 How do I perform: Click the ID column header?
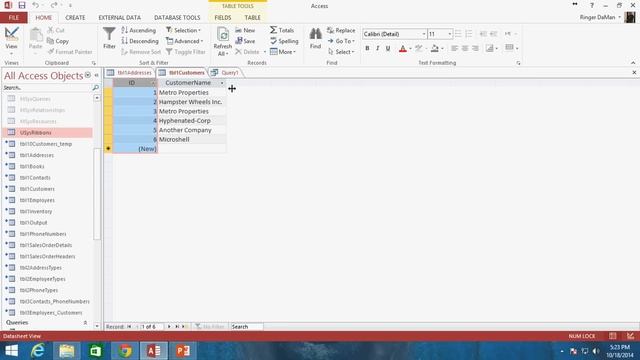point(135,83)
